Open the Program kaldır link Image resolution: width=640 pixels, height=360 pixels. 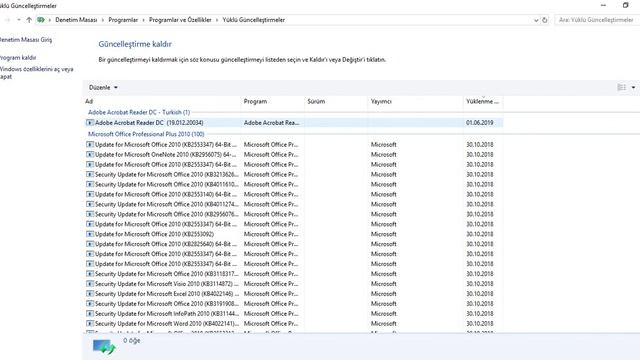18,58
